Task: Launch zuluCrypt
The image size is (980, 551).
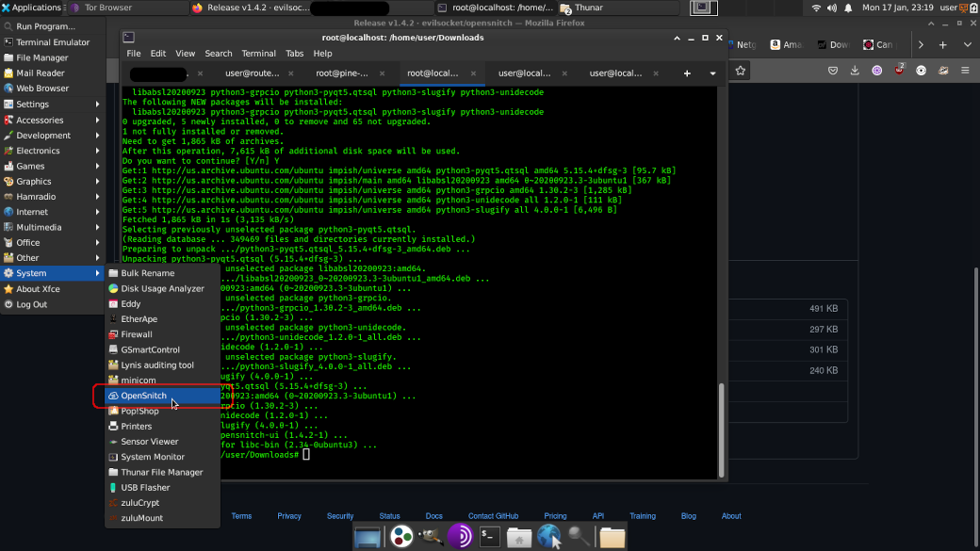Action: [x=162, y=503]
